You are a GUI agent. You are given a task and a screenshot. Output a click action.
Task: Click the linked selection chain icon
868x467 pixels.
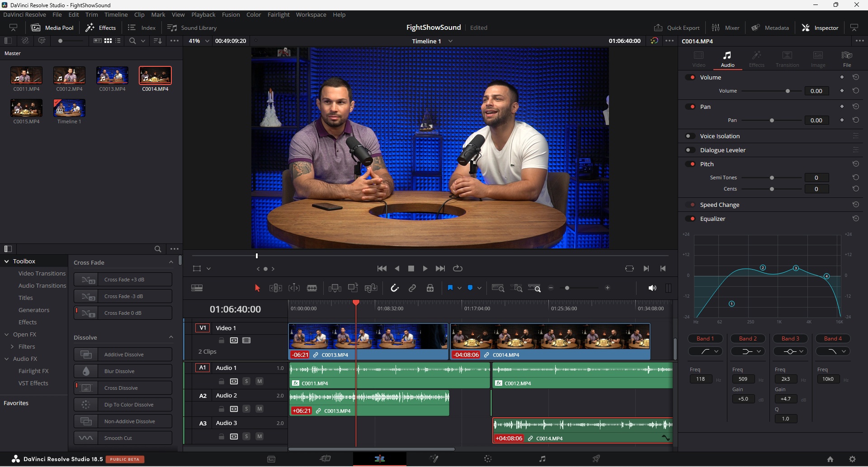[412, 288]
